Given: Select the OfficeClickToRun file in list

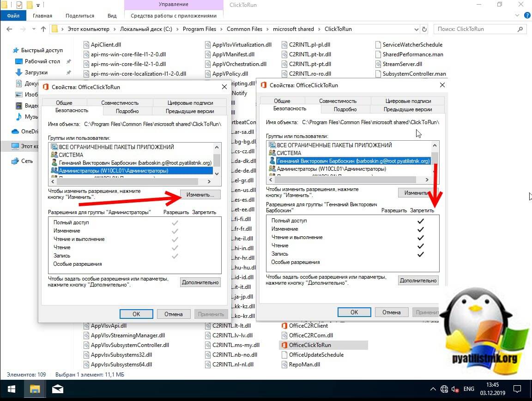Looking at the screenshot, I should [x=309, y=345].
